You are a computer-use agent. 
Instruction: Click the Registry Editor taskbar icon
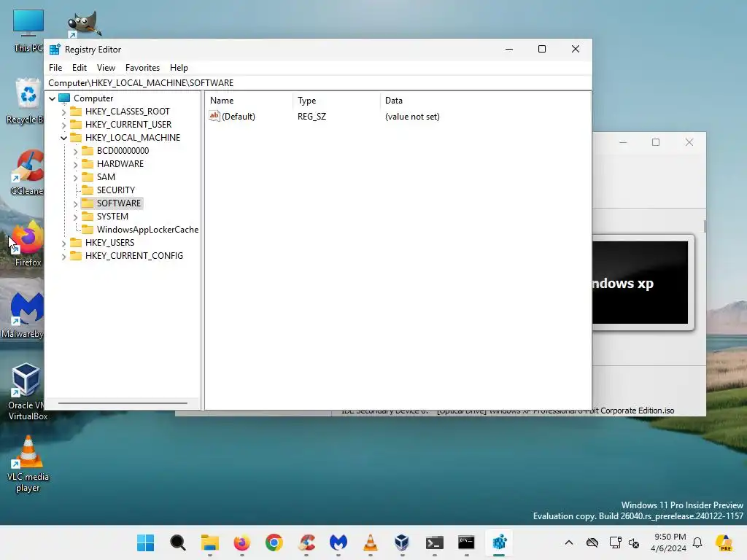click(x=499, y=542)
